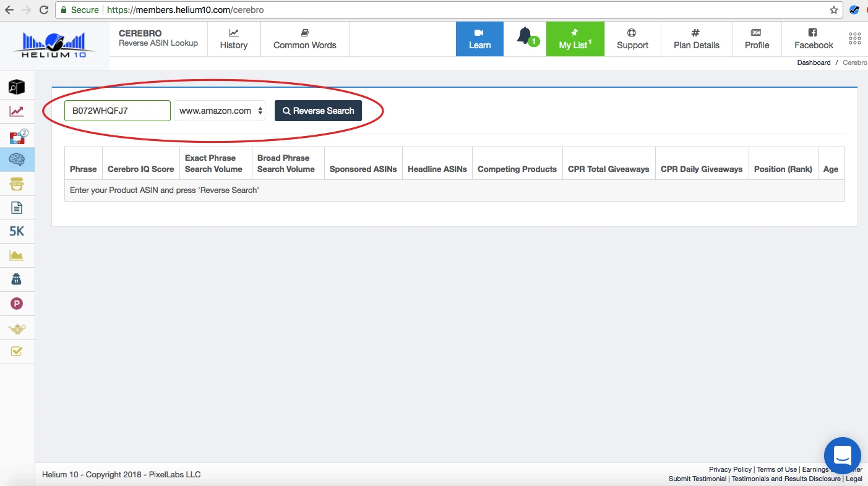Open the document page sidebar icon
Viewport: 868px width, 486px height.
pos(17,208)
